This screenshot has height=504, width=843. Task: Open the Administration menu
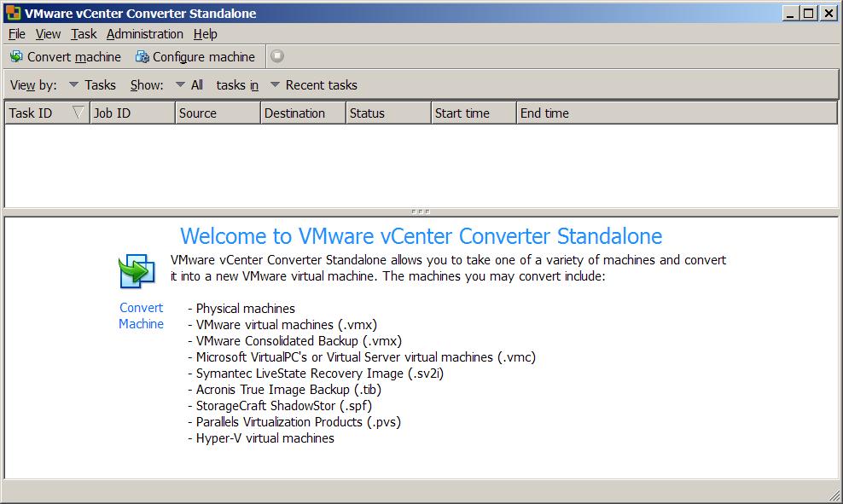(x=144, y=34)
